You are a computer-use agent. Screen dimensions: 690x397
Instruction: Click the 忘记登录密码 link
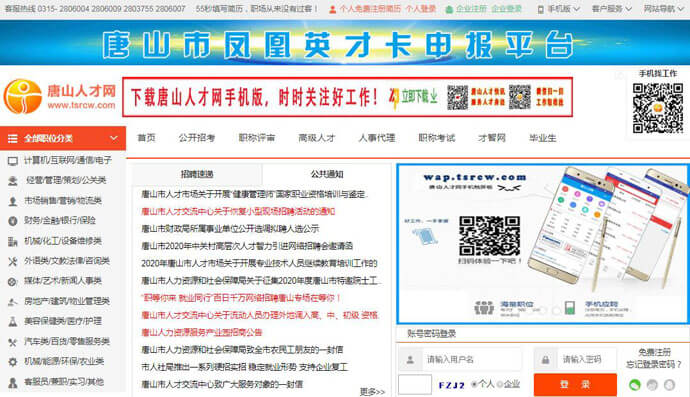coord(653,364)
